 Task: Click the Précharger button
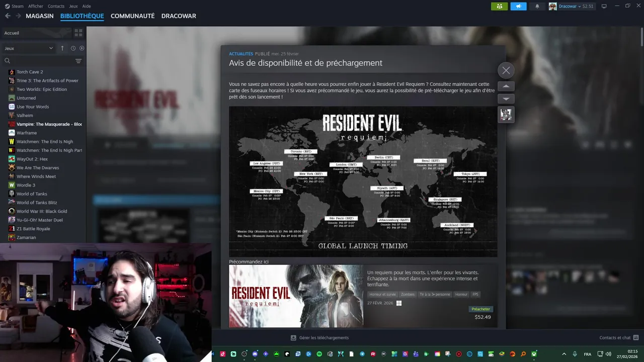click(480, 309)
